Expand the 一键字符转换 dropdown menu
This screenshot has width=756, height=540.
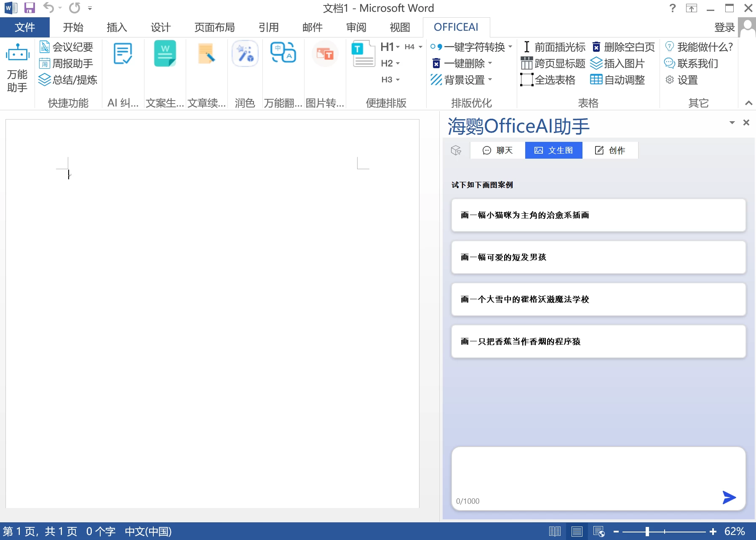510,47
